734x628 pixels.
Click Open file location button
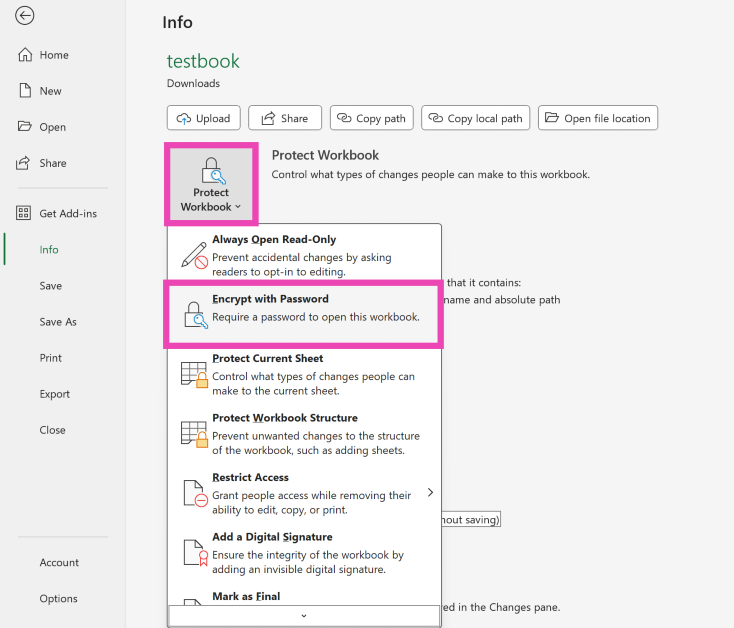click(x=597, y=118)
